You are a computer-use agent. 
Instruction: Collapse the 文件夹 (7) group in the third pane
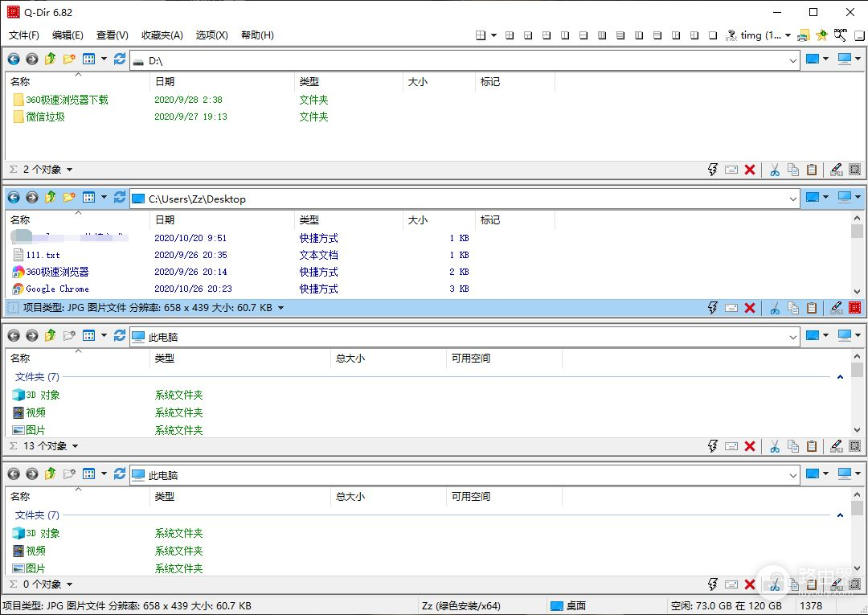pyautogui.click(x=840, y=377)
